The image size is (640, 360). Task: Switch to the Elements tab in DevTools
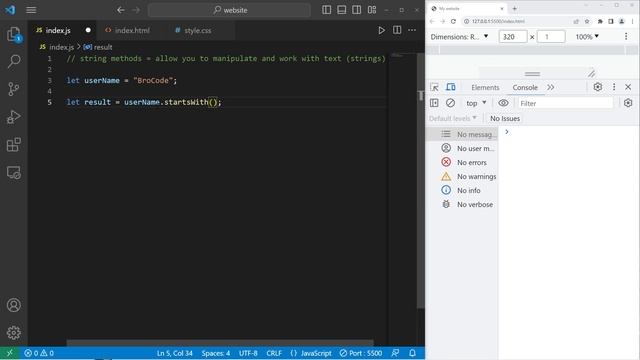coord(485,87)
